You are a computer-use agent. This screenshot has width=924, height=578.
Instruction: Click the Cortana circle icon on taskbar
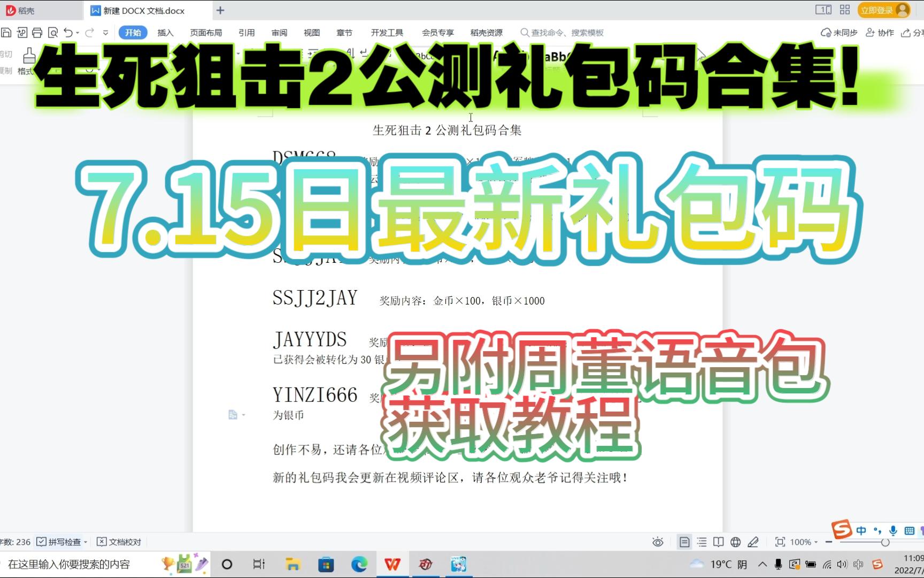point(227,564)
